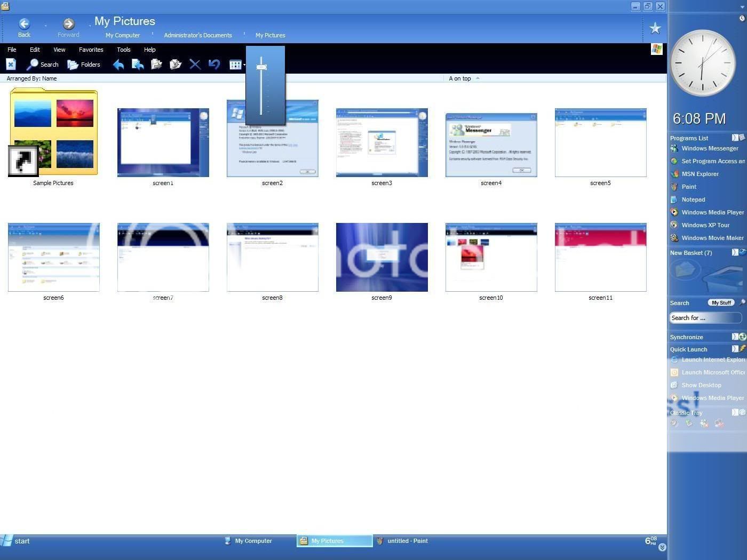Open the Favorites menu
The image size is (747, 560).
[91, 50]
